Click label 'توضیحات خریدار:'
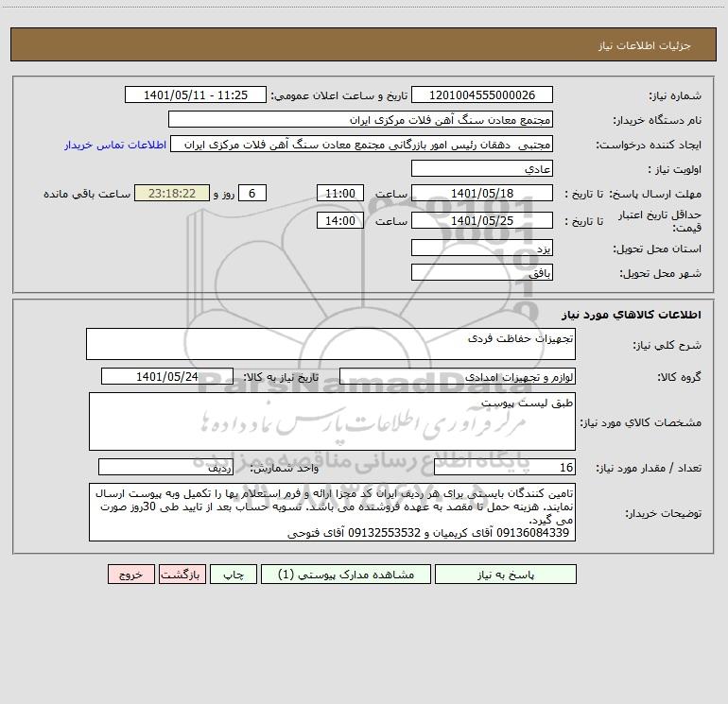The image size is (728, 704). (x=663, y=513)
